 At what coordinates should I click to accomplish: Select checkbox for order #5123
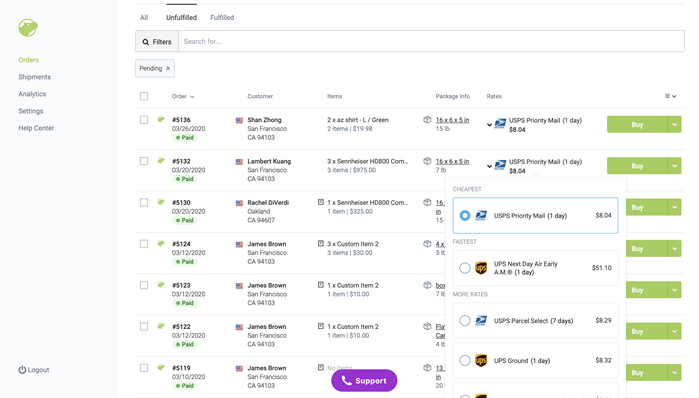(x=144, y=285)
